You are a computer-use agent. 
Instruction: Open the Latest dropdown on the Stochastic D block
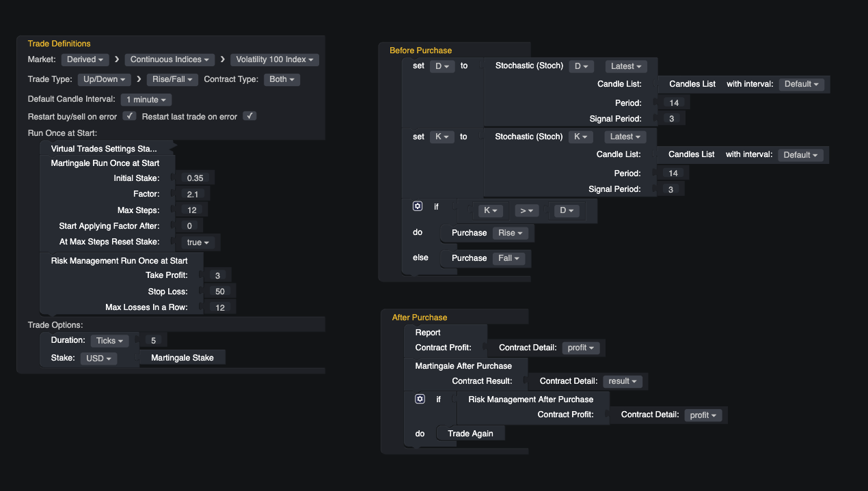pos(625,66)
